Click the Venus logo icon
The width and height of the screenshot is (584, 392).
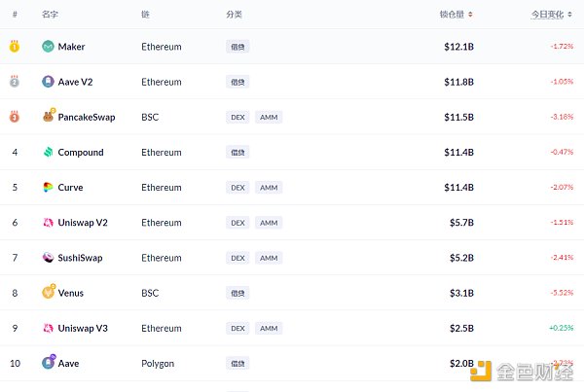(x=49, y=293)
